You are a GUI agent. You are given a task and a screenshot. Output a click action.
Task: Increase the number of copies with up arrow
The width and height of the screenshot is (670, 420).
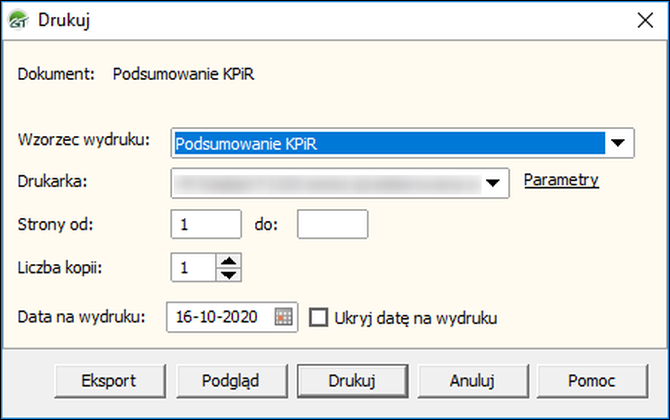(x=229, y=261)
